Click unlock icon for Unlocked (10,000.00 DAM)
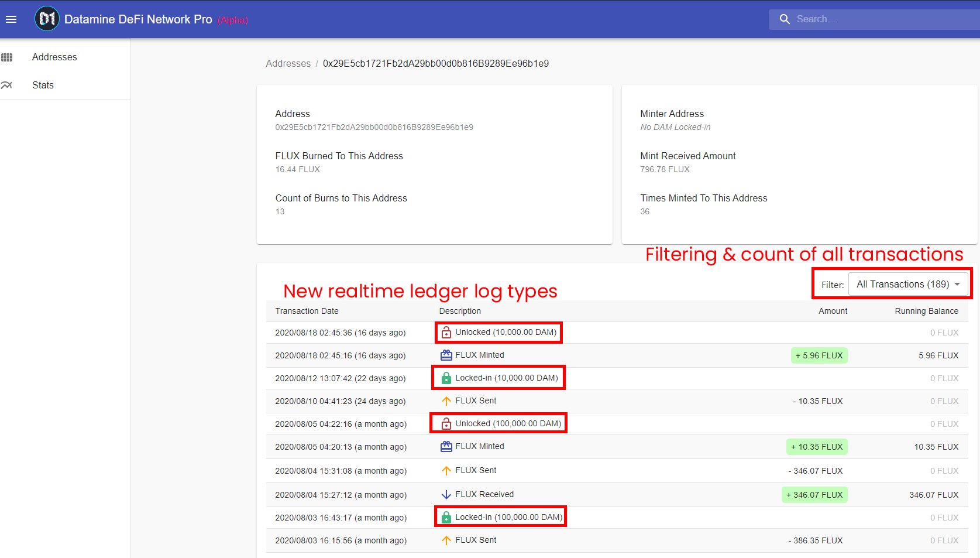The height and width of the screenshot is (558, 980). click(446, 332)
